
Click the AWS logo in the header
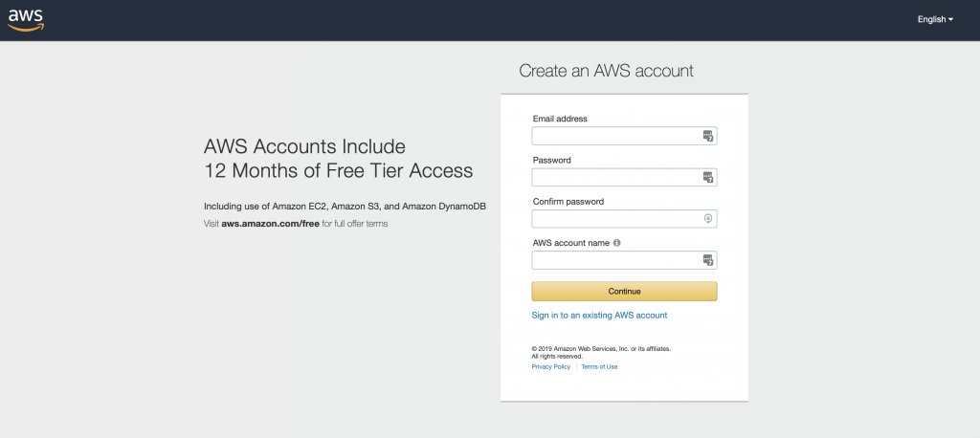coord(26,20)
